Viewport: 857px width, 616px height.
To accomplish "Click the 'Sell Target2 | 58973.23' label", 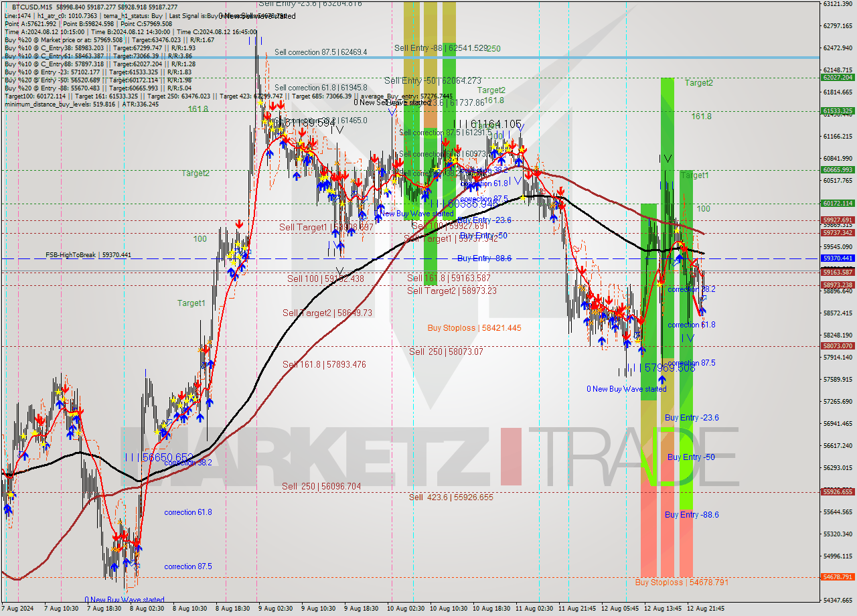I will (x=452, y=291).
